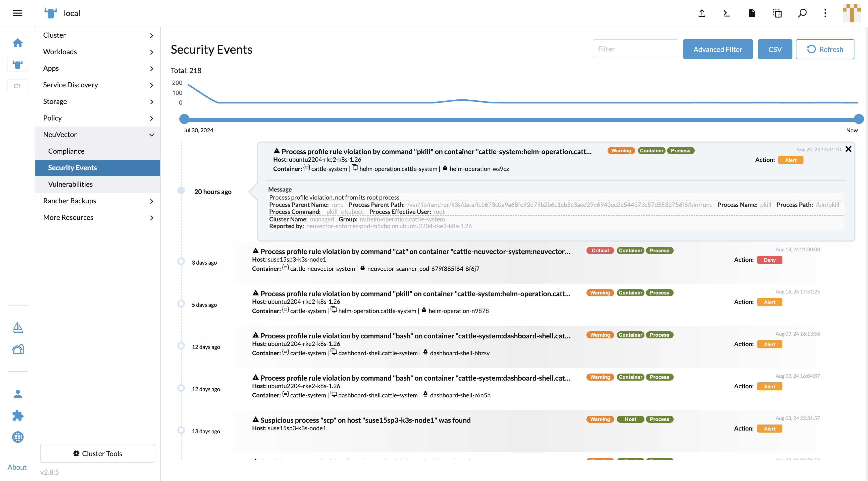Click the Advanced Filter button

point(718,49)
